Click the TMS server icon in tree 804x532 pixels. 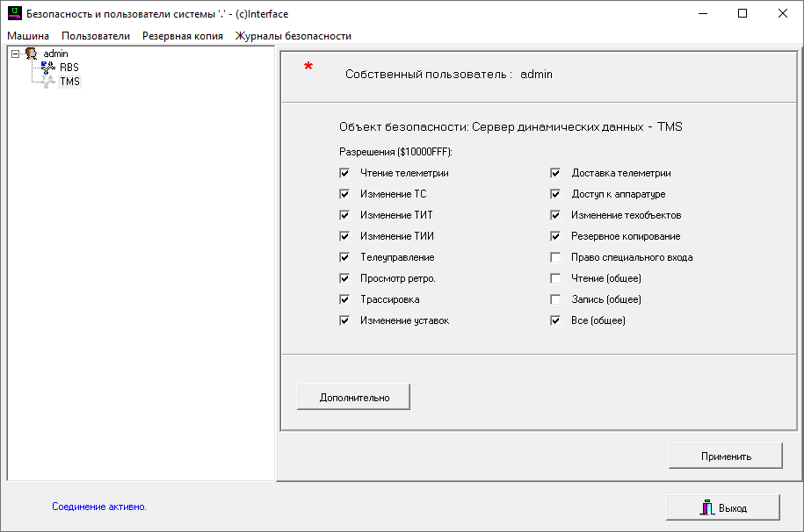(47, 82)
